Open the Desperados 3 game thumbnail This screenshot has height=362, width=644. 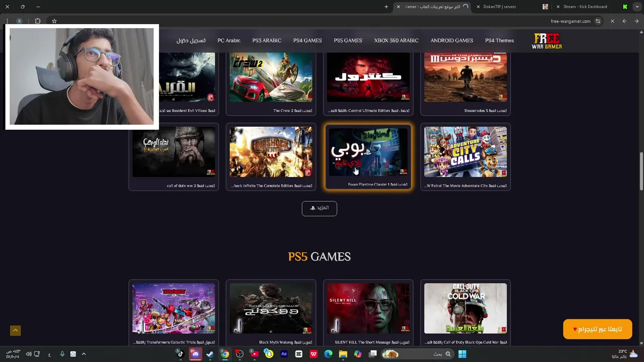click(465, 77)
